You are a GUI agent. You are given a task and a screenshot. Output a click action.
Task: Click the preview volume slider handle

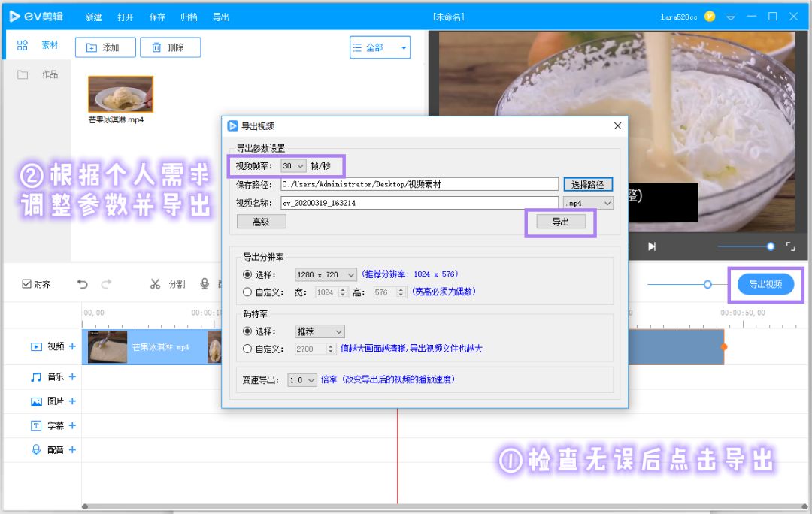click(x=771, y=246)
